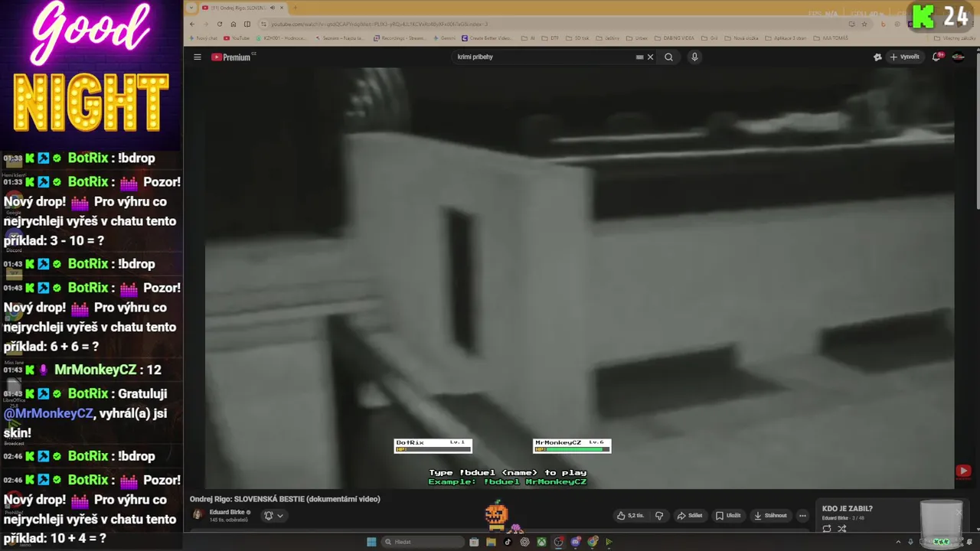Open the Recordings - Streams bookmark
This screenshot has width=980, height=551.
(400, 37)
